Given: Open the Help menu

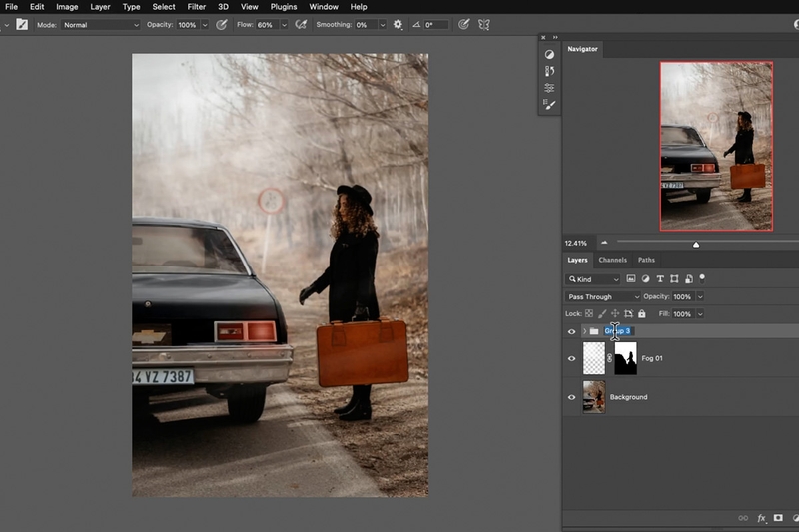Looking at the screenshot, I should pyautogui.click(x=359, y=7).
